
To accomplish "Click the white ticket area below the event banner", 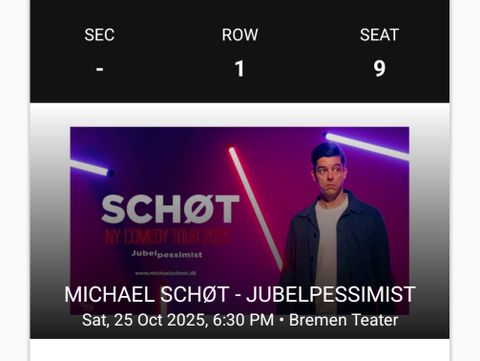I will point(239,350).
